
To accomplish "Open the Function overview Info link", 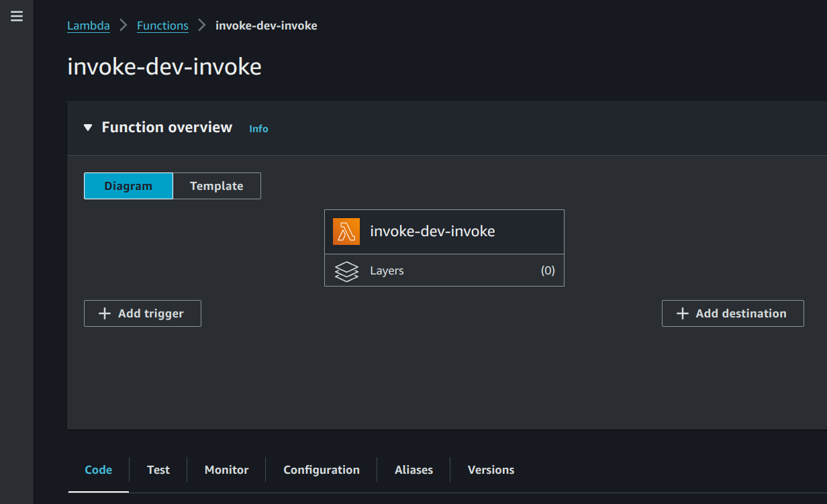I will click(258, 129).
